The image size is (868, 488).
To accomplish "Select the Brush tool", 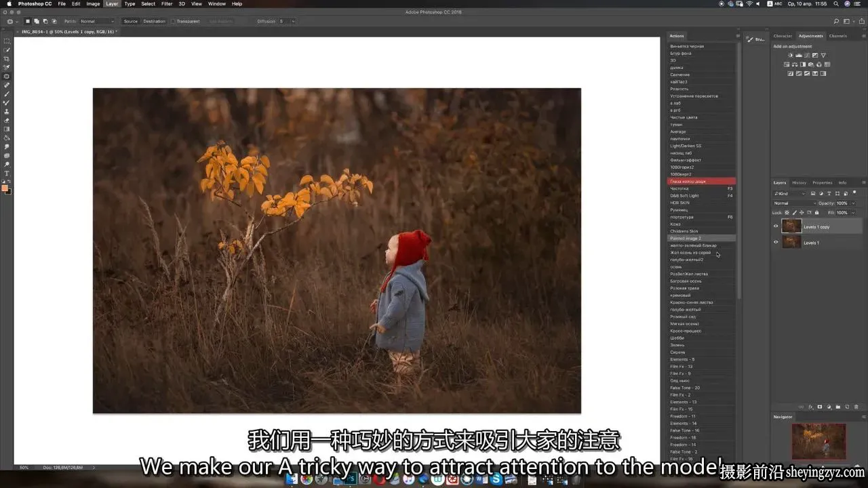I will pos(7,94).
